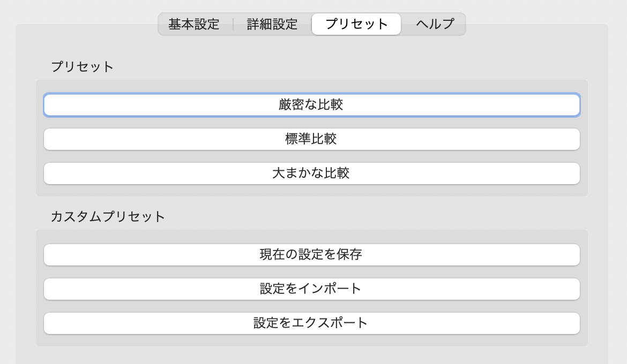Choose the 標準比較 preset button
Viewport: 627px width, 364px height.
tap(311, 139)
